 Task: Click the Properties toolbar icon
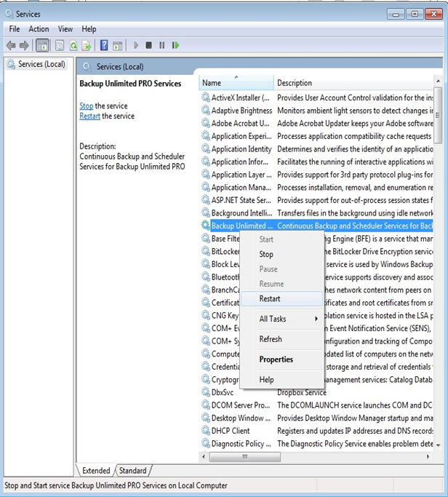coord(58,45)
